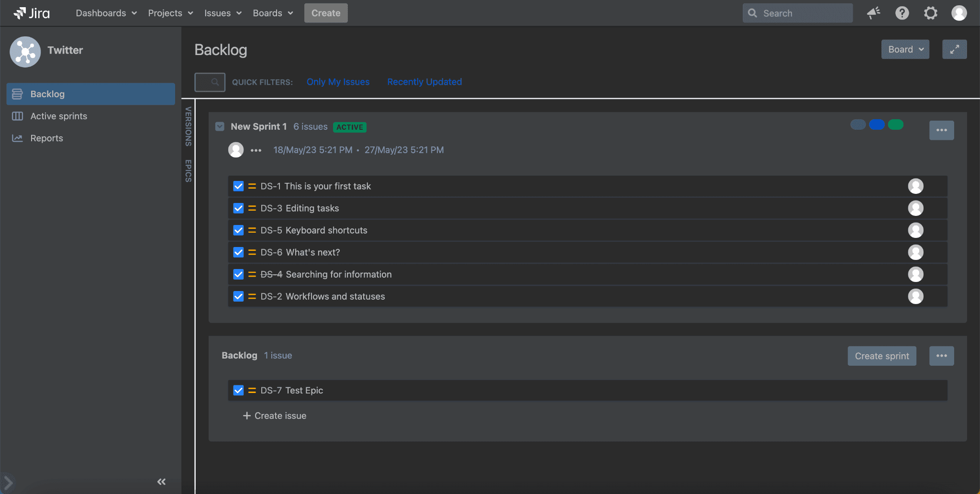Click assignee avatar on DS-5 Keyboard shortcuts
This screenshot has width=980, height=494.
(915, 230)
